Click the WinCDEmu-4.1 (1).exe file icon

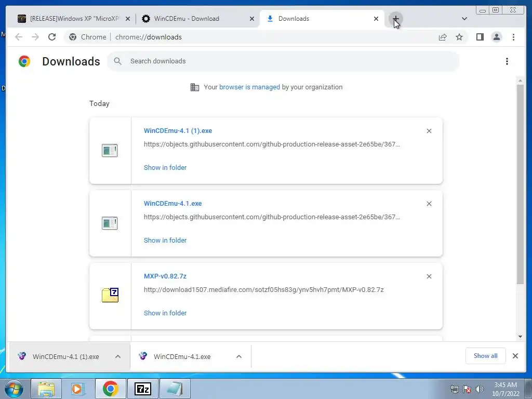(110, 151)
